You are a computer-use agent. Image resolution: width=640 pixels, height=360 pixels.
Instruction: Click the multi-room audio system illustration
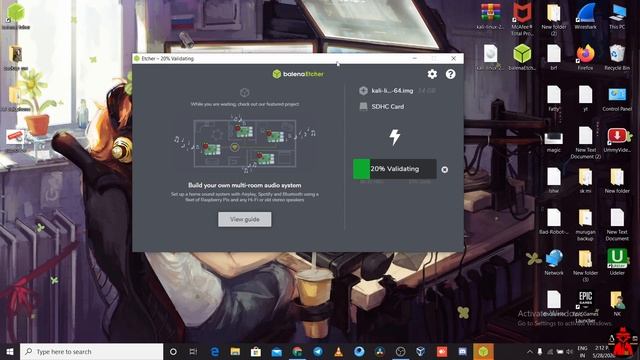244,143
